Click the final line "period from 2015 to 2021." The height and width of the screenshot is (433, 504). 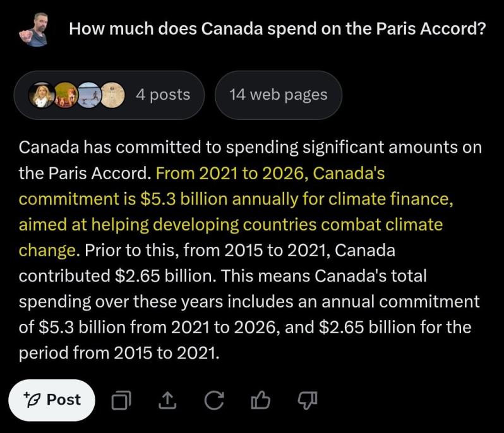click(x=119, y=353)
